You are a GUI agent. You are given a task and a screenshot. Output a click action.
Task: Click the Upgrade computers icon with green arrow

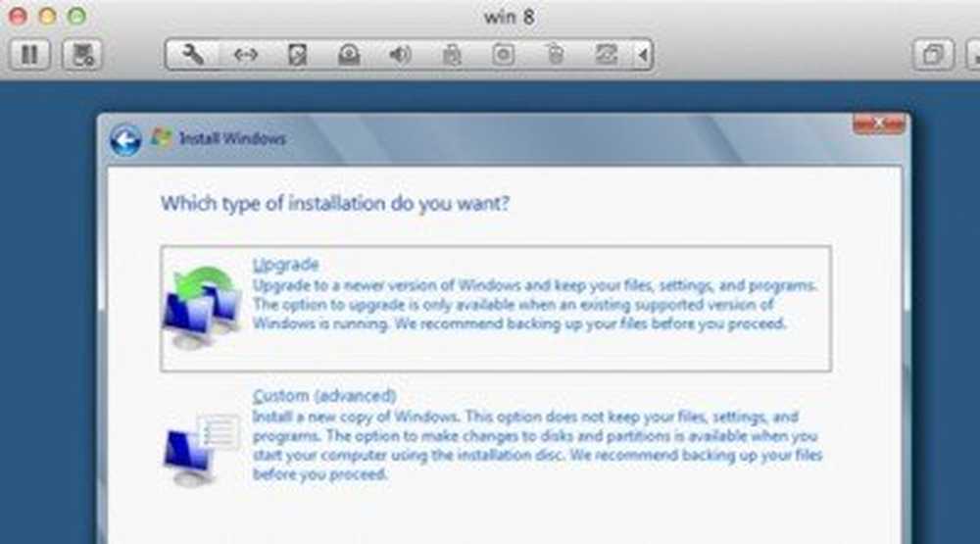pos(201,307)
